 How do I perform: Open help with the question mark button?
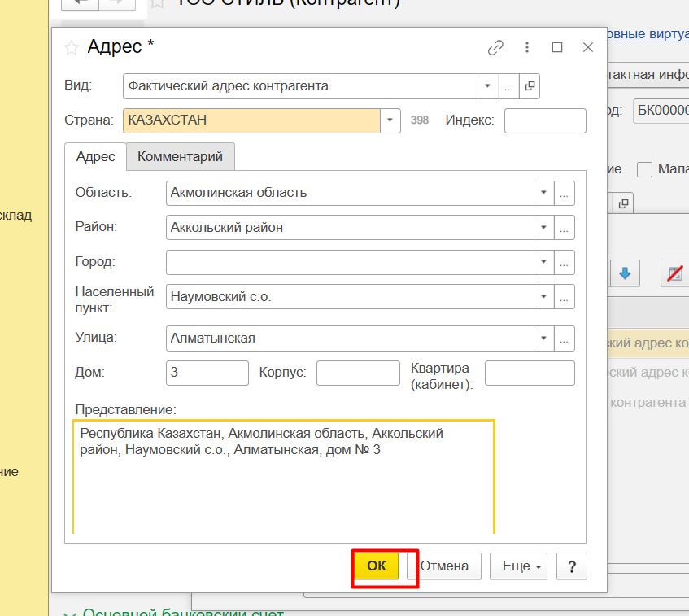pyautogui.click(x=572, y=566)
